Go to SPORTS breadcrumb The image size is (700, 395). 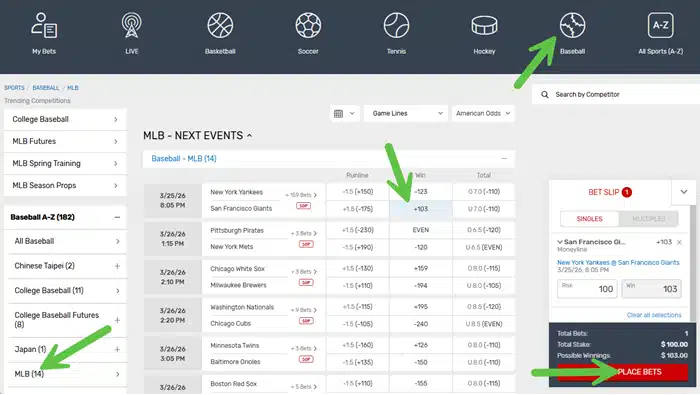[x=14, y=88]
